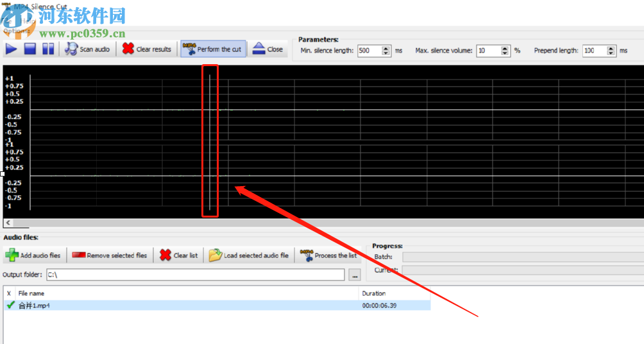Image resolution: width=644 pixels, height=344 pixels.
Task: Click the waveform scrollbar left arrow
Action: (x=8, y=223)
